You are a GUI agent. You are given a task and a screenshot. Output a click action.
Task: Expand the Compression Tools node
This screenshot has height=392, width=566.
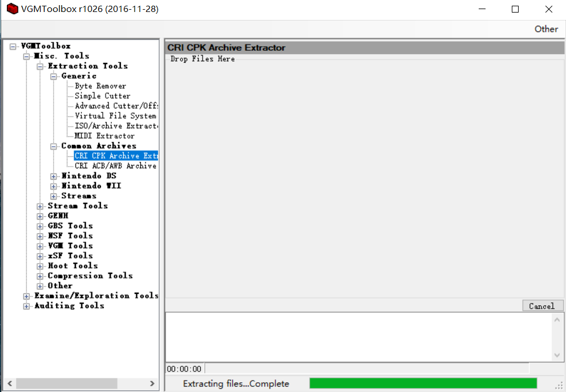pos(40,277)
